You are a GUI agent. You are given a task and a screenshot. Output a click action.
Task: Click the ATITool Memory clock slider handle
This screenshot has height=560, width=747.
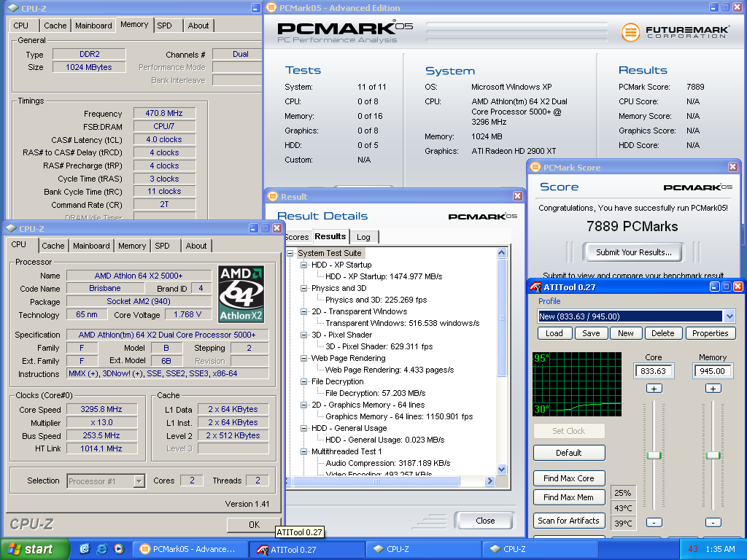pyautogui.click(x=713, y=455)
